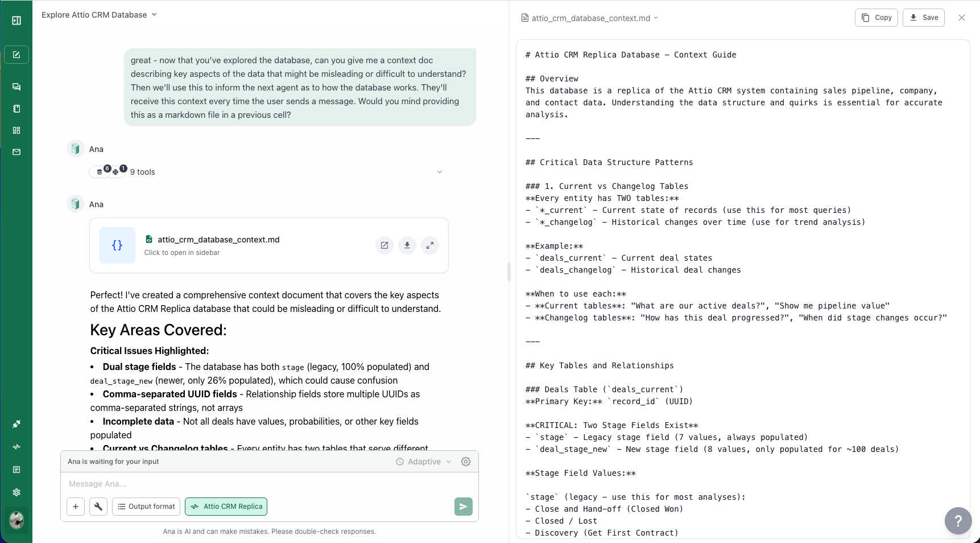Open the mail envelope icon in sidebar
980x543 pixels.
[x=16, y=153]
